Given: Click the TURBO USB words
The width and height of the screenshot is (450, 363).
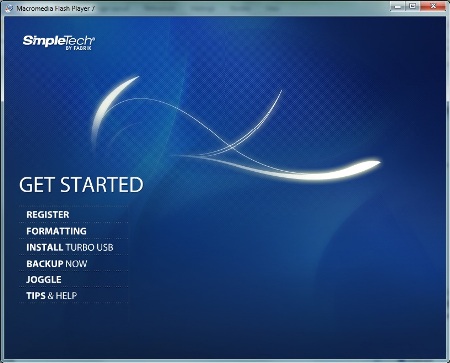Looking at the screenshot, I should point(89,247).
